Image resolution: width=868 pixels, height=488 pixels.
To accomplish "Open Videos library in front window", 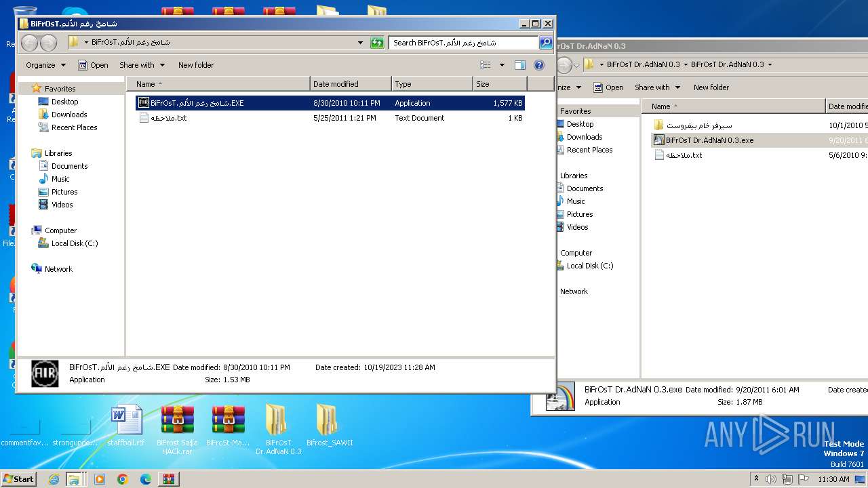I will click(x=62, y=205).
